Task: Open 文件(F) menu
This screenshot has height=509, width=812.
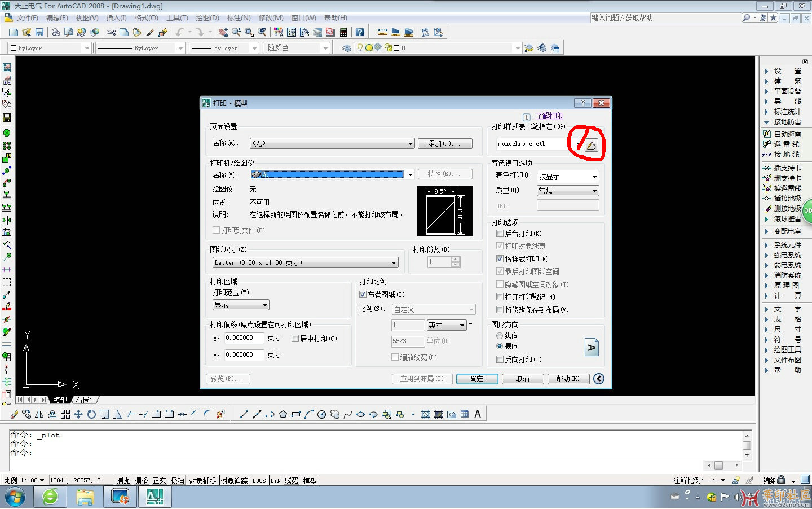Action: (x=27, y=18)
